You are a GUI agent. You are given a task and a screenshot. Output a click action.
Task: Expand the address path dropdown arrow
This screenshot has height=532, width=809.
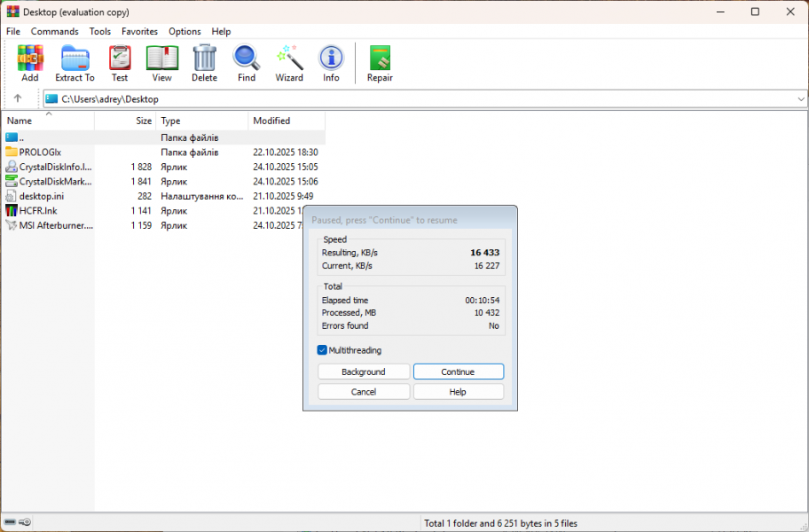(x=800, y=99)
